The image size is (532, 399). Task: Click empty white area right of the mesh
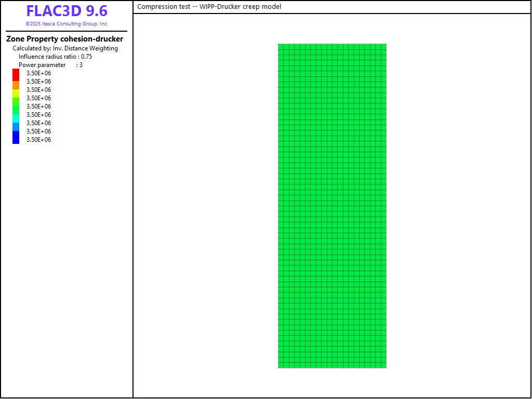pyautogui.click(x=457, y=208)
